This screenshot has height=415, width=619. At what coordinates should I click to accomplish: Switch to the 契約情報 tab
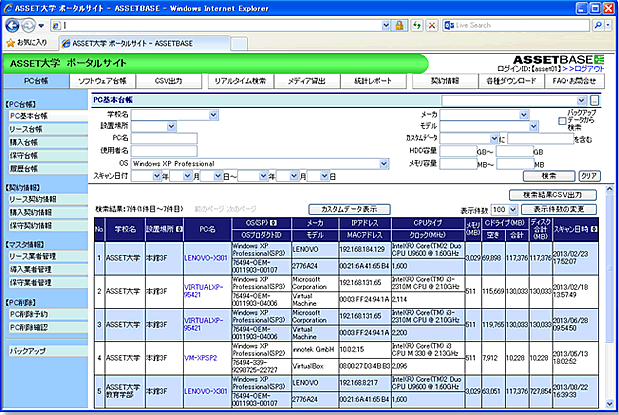445,81
